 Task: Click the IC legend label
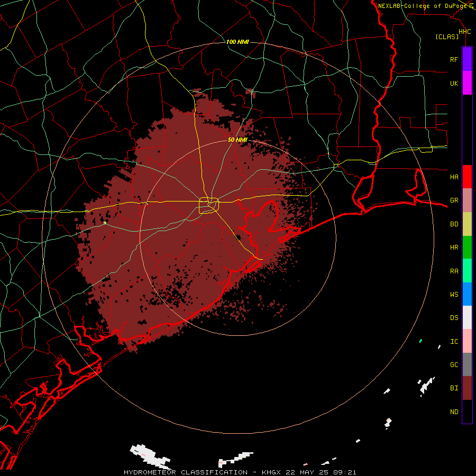tap(454, 342)
